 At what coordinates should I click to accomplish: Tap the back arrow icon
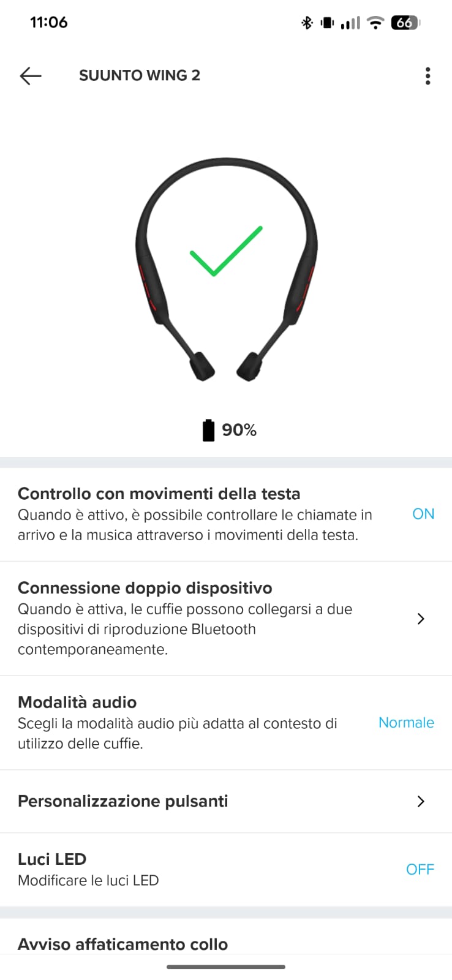(x=30, y=75)
